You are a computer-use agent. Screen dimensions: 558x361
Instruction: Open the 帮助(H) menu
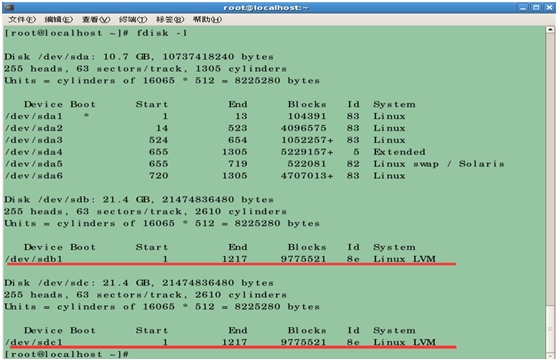pos(207,19)
